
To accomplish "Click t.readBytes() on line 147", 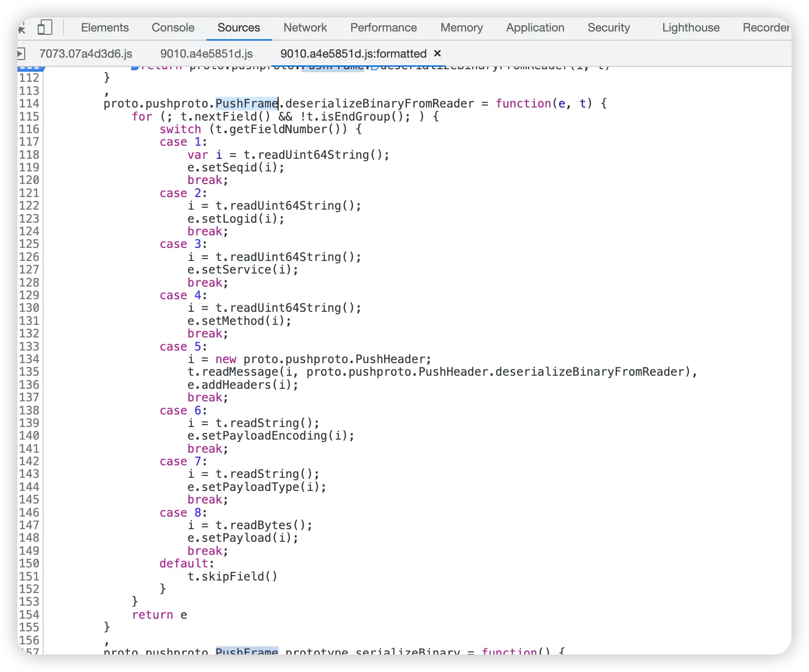I will [260, 525].
